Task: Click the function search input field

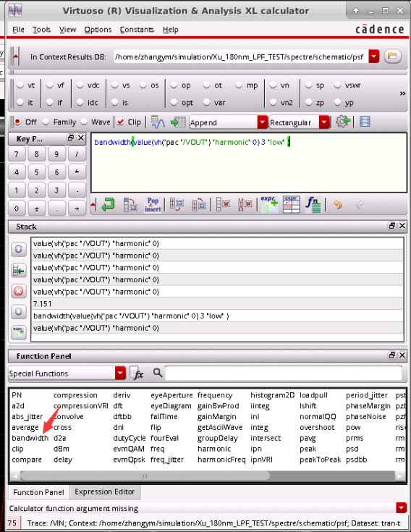Action: click(x=283, y=373)
